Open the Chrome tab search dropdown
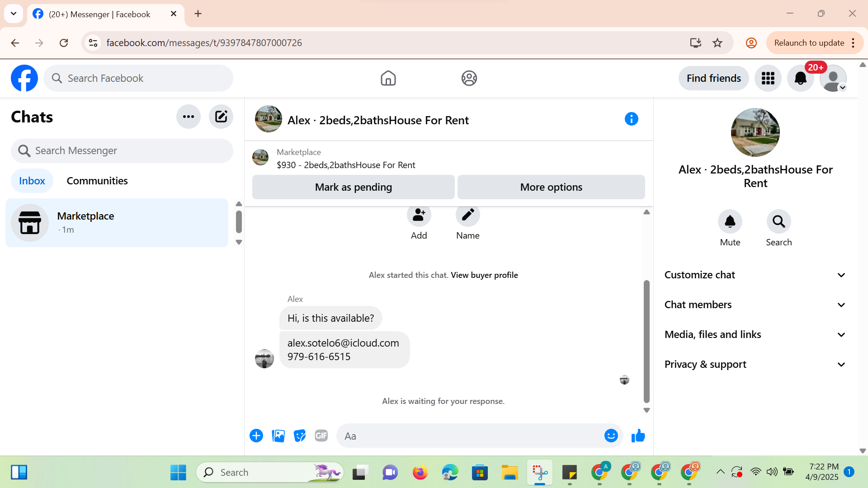This screenshot has width=868, height=488. (x=14, y=14)
